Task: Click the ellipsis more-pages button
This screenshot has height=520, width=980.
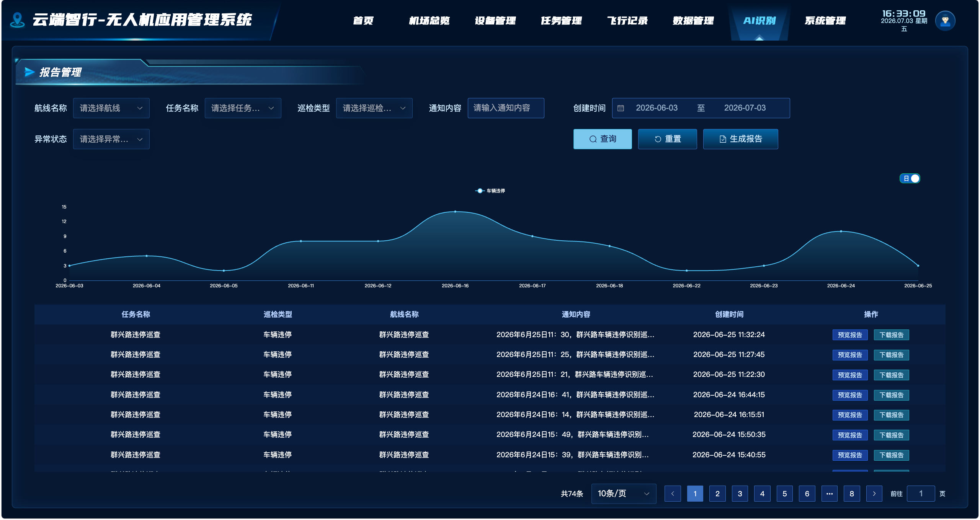Action: pyautogui.click(x=829, y=494)
